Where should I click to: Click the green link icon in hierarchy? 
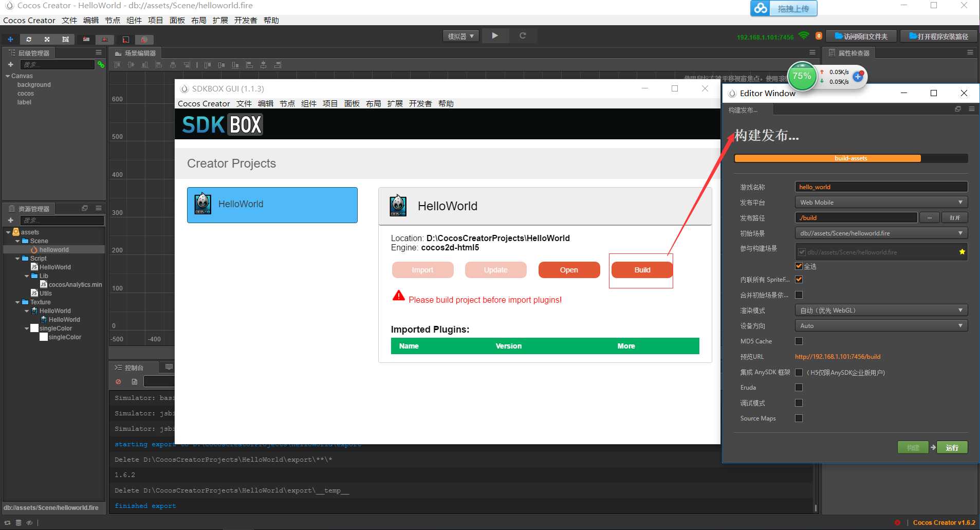(101, 64)
